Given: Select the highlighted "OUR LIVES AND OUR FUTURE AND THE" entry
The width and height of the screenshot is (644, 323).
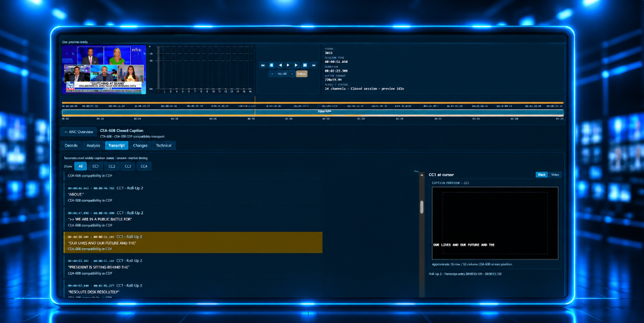Looking at the screenshot, I should tap(193, 243).
